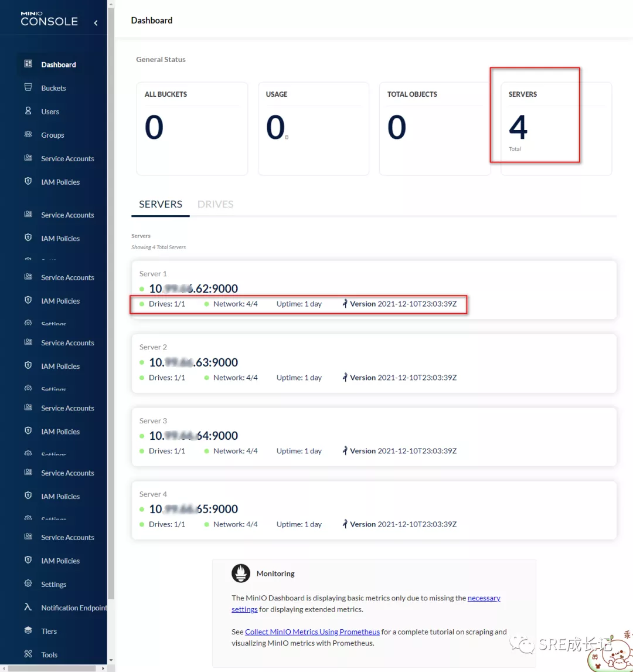
Task: Click 'Network: 4/4' under Server 2
Action: [236, 378]
